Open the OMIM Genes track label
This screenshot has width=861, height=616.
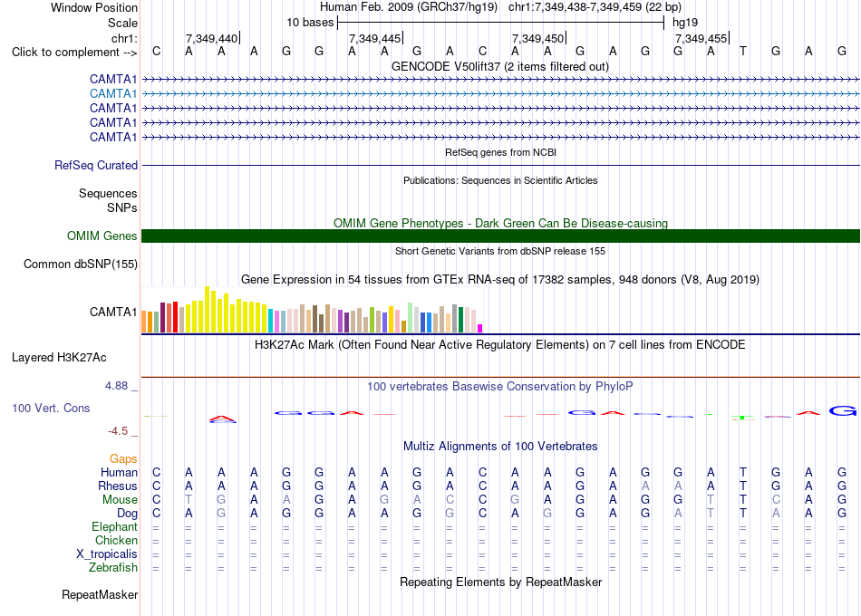point(102,236)
